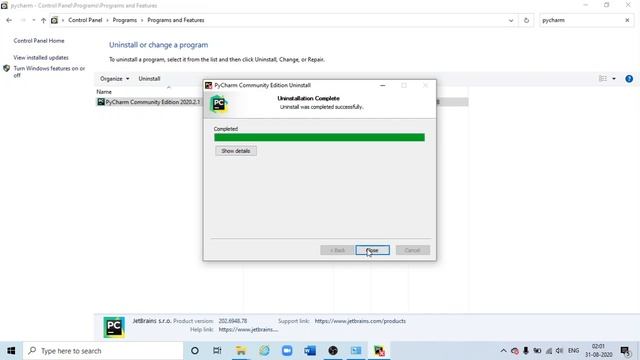The width and height of the screenshot is (640, 360).
Task: Open the Zoom app on the taskbar
Action: tap(287, 351)
